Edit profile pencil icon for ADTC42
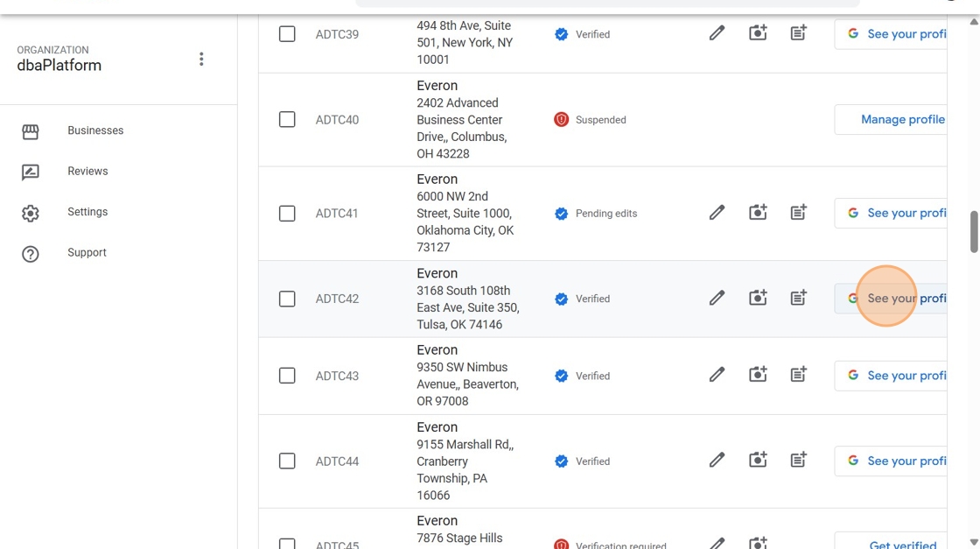The width and height of the screenshot is (980, 549). 717,298
